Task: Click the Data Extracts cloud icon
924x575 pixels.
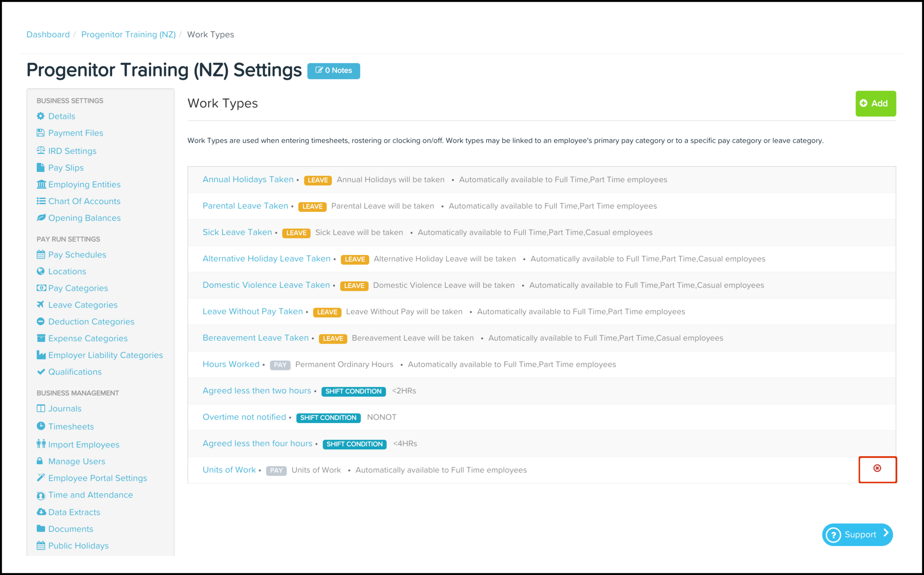Action: 41,512
